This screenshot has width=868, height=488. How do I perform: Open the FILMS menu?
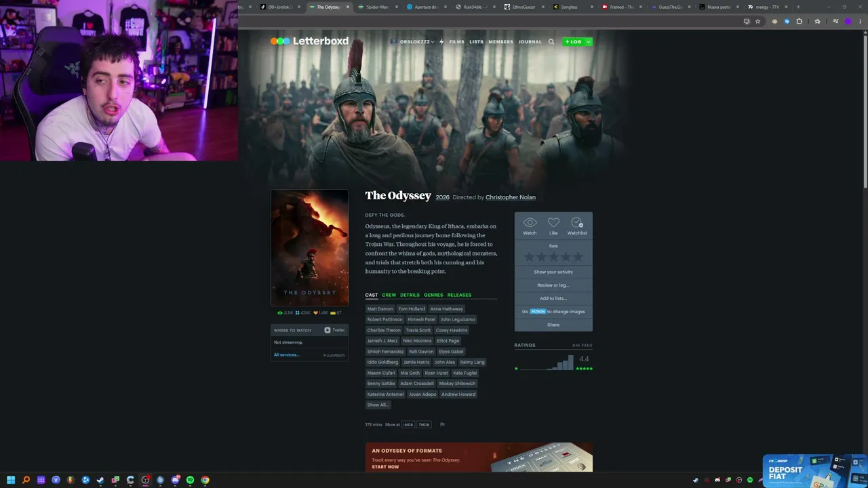tap(456, 42)
